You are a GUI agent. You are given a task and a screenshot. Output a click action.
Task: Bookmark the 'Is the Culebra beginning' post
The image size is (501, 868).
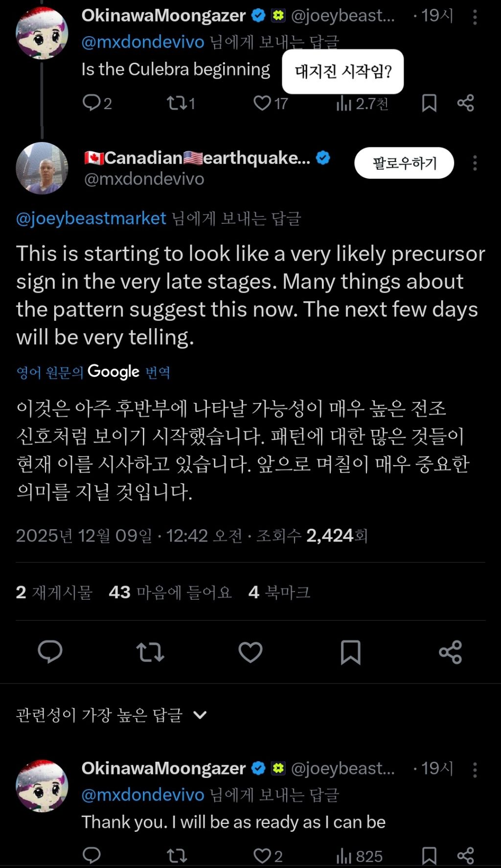[429, 103]
